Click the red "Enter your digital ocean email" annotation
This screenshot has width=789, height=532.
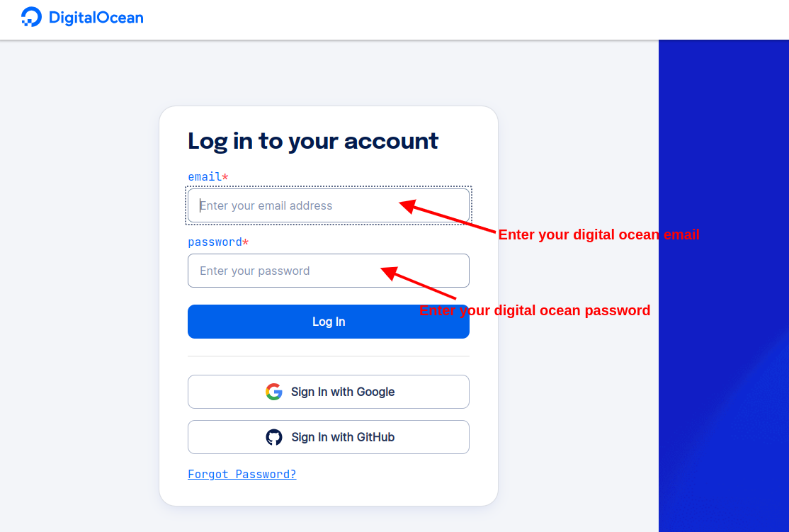click(x=598, y=234)
